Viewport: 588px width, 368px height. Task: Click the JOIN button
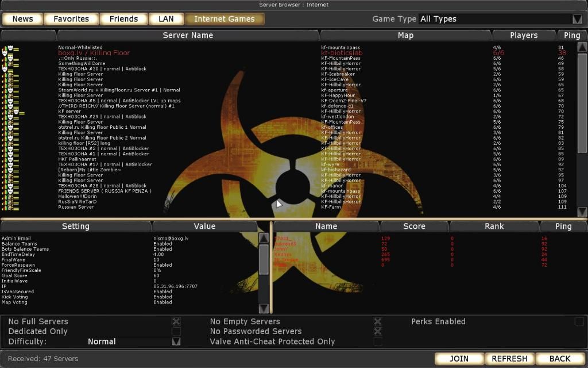(459, 359)
